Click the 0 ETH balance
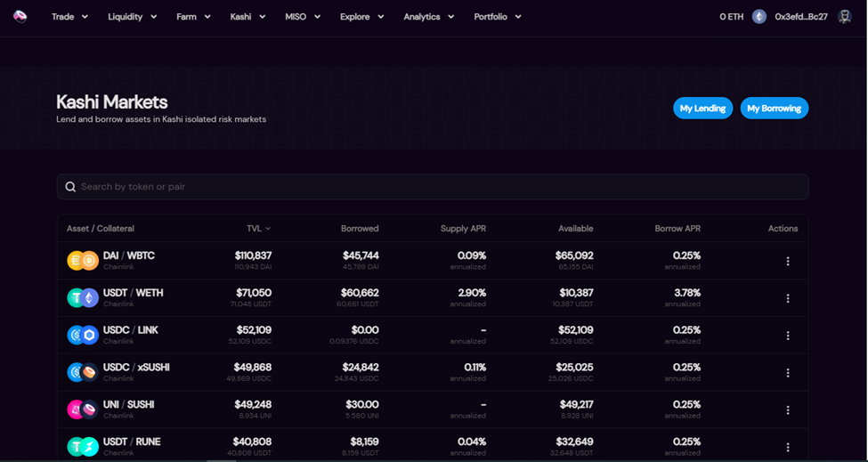The image size is (868, 462). (x=731, y=17)
